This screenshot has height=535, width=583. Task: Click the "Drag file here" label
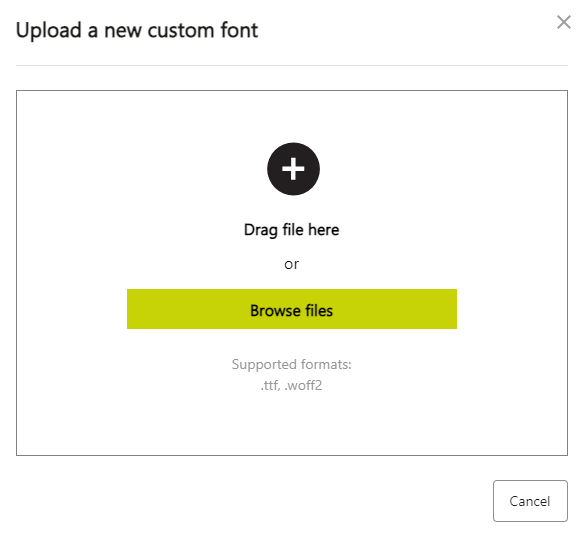click(292, 230)
